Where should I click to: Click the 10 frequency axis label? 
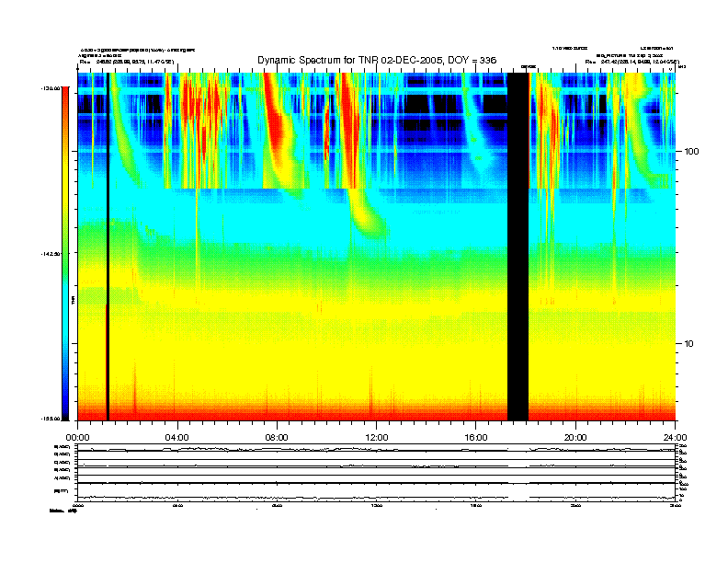point(689,344)
